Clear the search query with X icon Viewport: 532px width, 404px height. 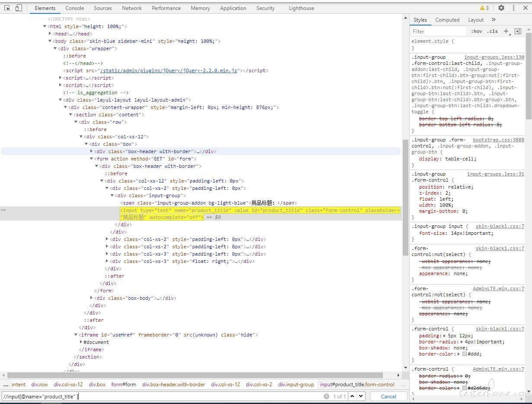(326, 396)
